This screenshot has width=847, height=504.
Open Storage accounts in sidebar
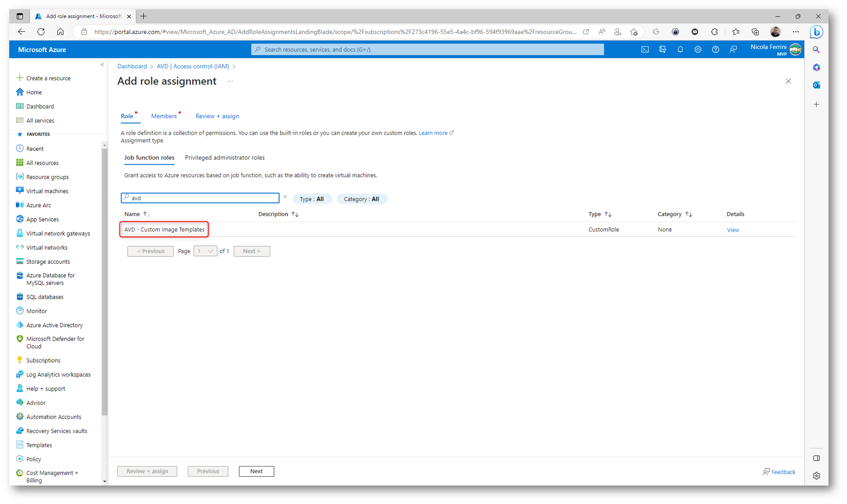pos(48,262)
